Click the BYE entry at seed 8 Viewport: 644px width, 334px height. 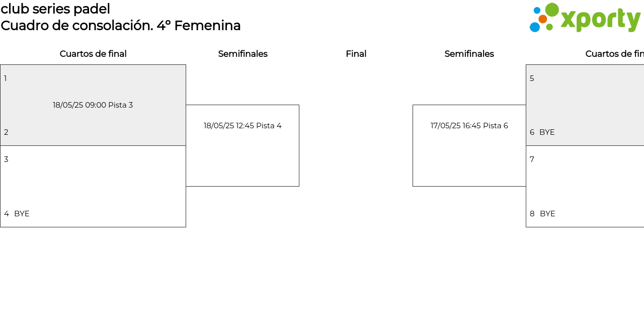pos(547,214)
